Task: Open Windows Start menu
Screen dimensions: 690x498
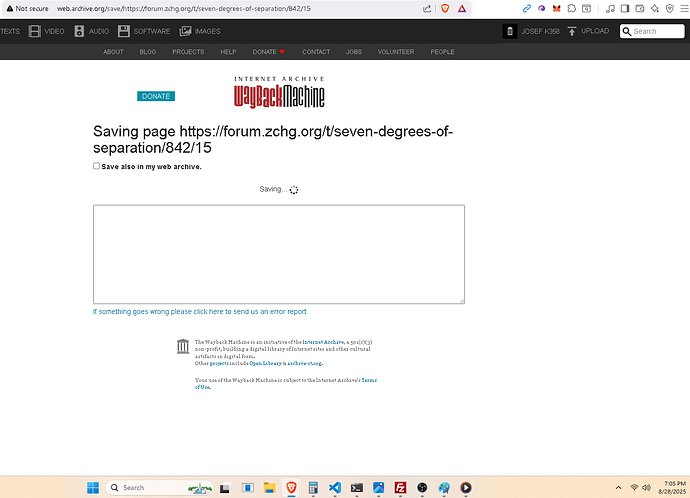Action: pyautogui.click(x=93, y=487)
